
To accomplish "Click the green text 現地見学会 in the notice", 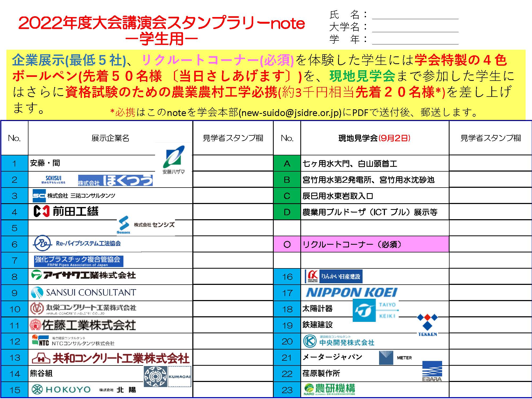I will tap(362, 76).
